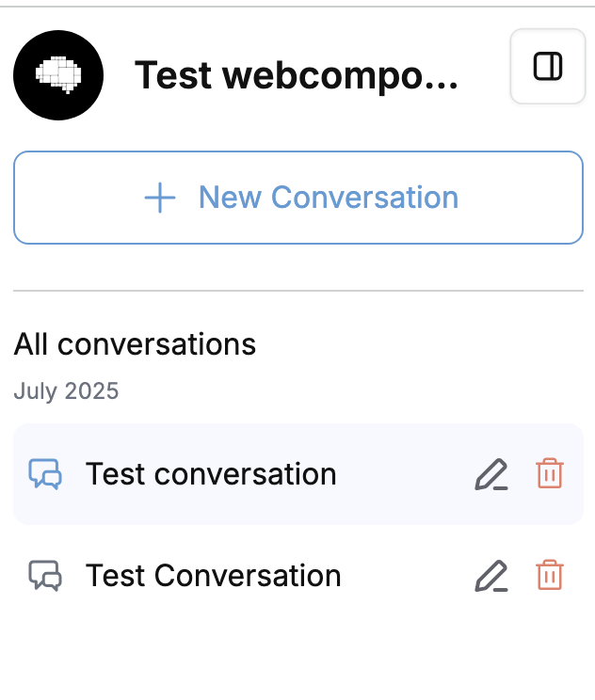This screenshot has height=700, width=595.
Task: Collapse the sidebar with the panel toggle button
Action: click(x=547, y=66)
